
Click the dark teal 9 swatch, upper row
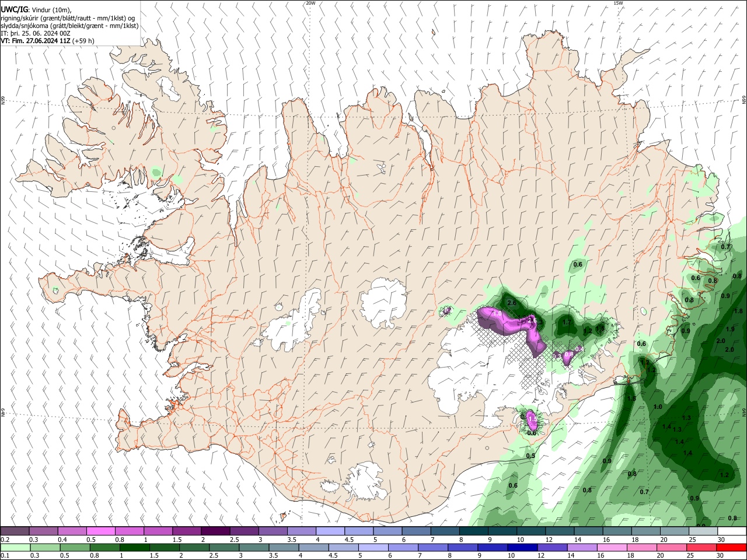pos(502,531)
